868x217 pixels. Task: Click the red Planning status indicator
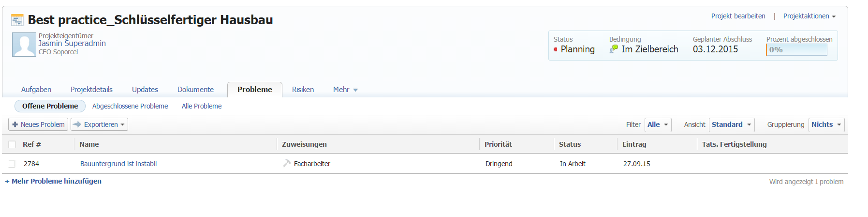[556, 49]
